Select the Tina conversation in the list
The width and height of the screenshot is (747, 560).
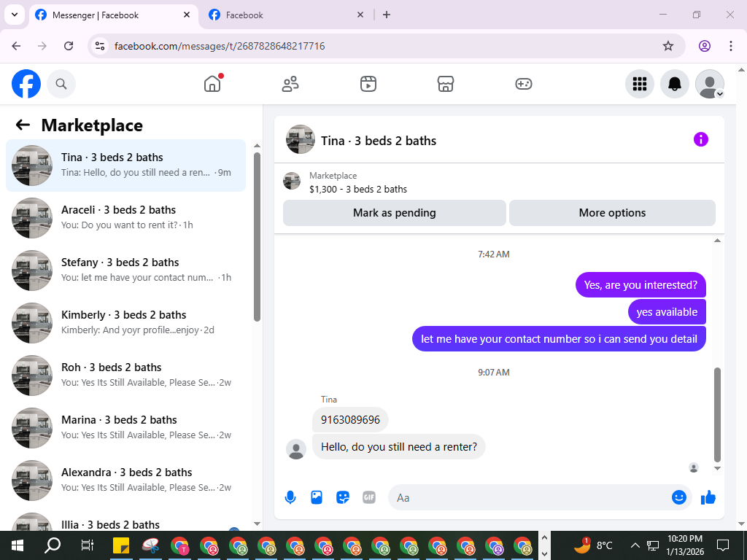pyautogui.click(x=125, y=166)
